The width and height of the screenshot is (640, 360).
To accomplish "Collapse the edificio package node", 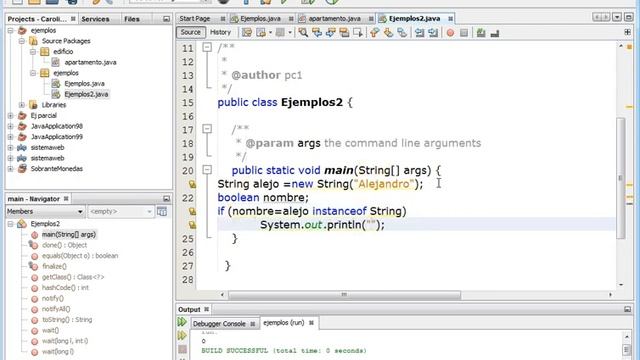I will [33, 52].
